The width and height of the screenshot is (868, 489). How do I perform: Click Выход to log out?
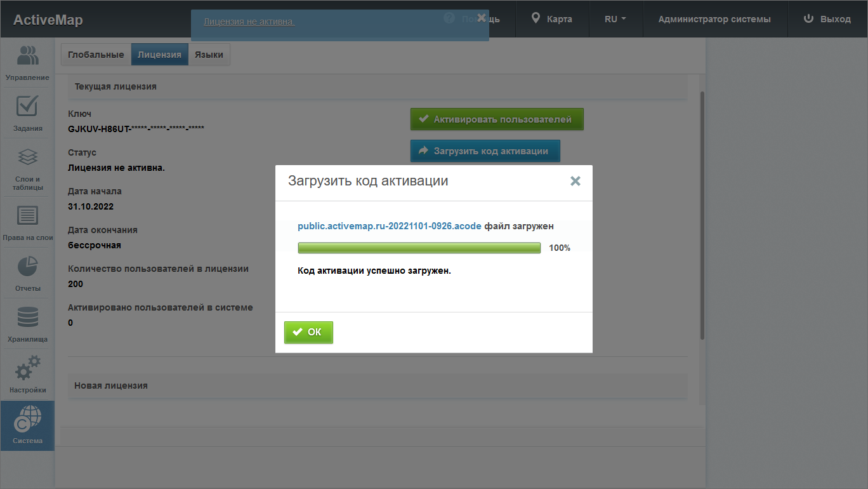(x=827, y=19)
